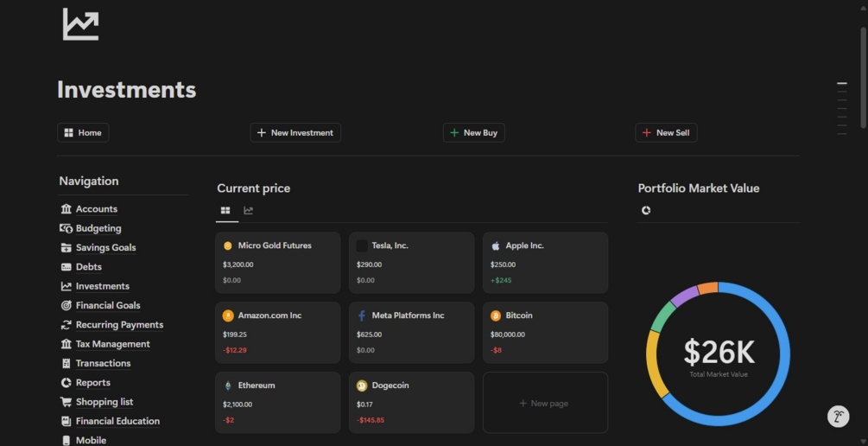Click the Current price heading
868x446 pixels.
[x=254, y=188]
